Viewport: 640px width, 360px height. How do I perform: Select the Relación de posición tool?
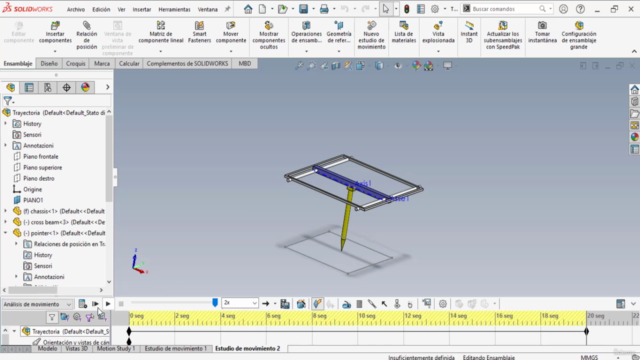[x=87, y=35]
